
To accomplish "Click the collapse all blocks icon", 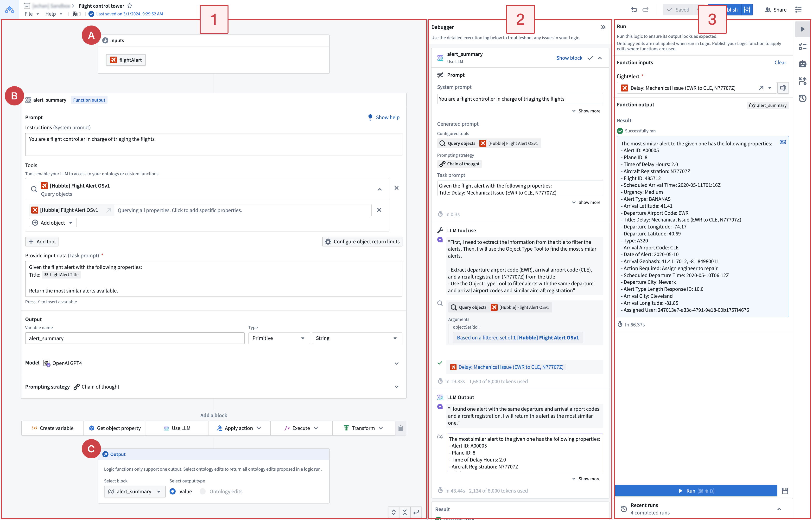I will tap(405, 512).
